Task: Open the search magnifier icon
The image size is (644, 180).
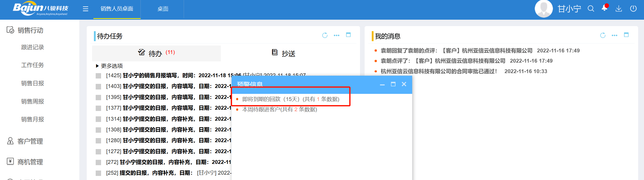Action: click(591, 9)
